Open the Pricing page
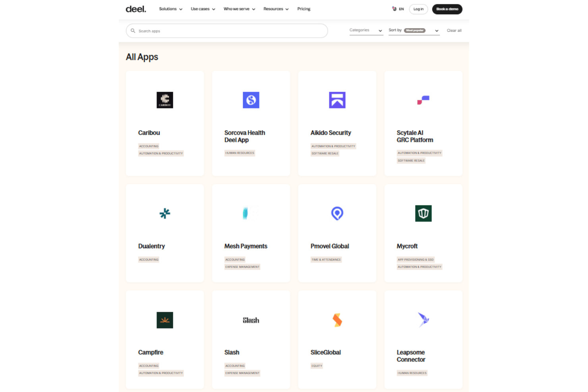 point(304,9)
